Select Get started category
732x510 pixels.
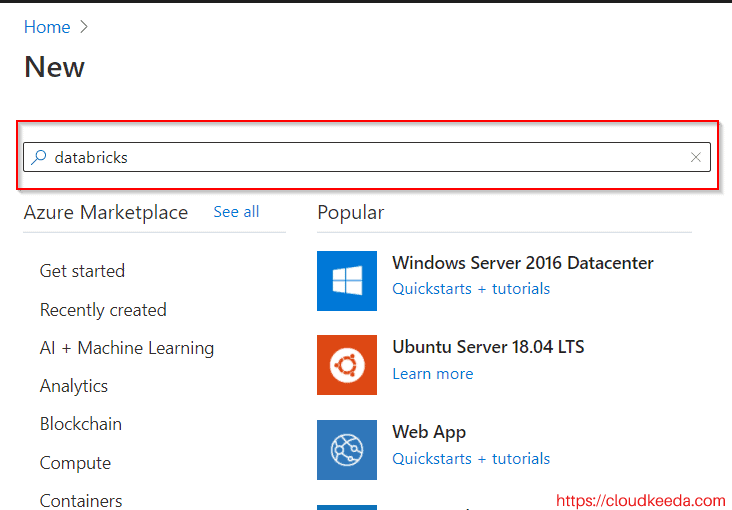coord(82,271)
